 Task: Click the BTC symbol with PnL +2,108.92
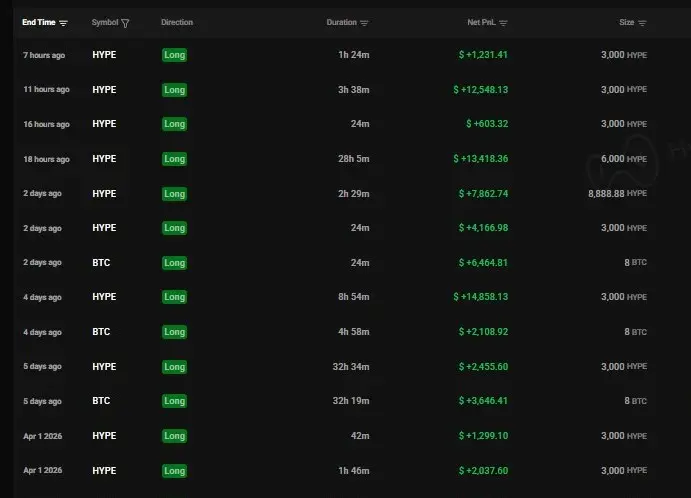coord(101,331)
